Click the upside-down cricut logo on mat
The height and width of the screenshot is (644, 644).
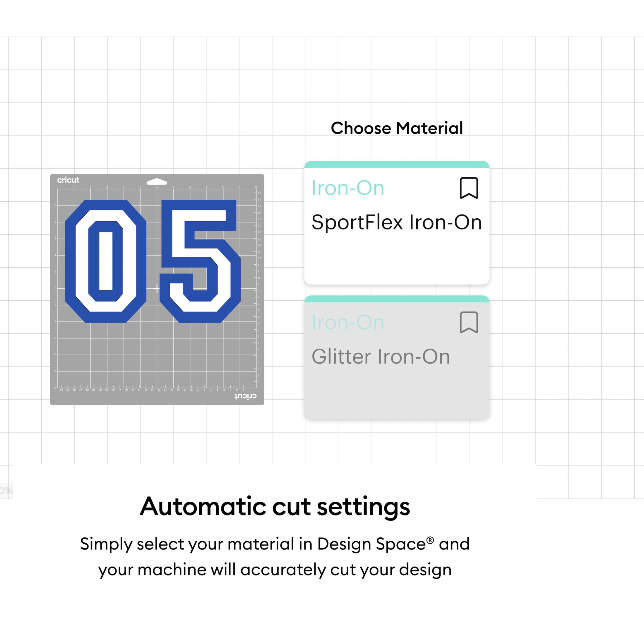[x=245, y=396]
